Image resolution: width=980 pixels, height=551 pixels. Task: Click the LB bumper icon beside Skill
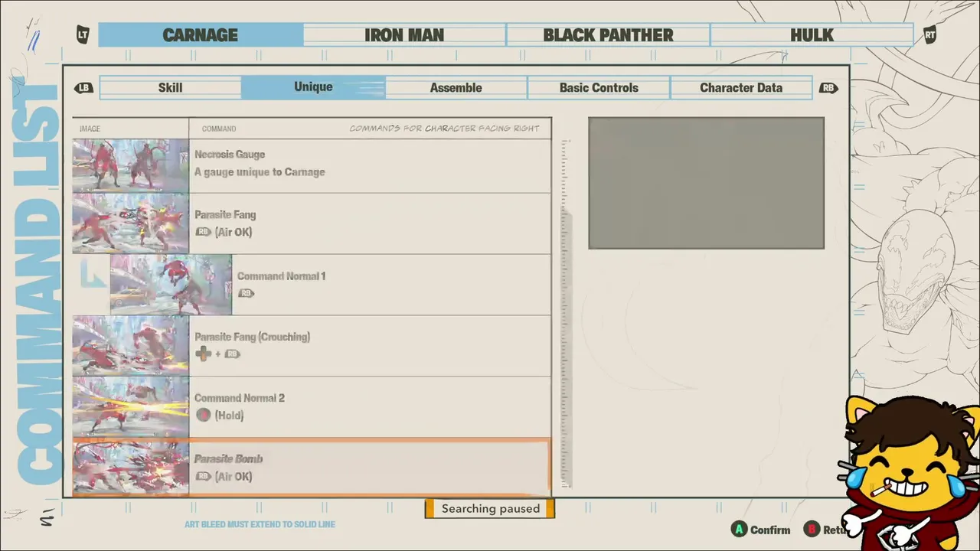click(83, 88)
